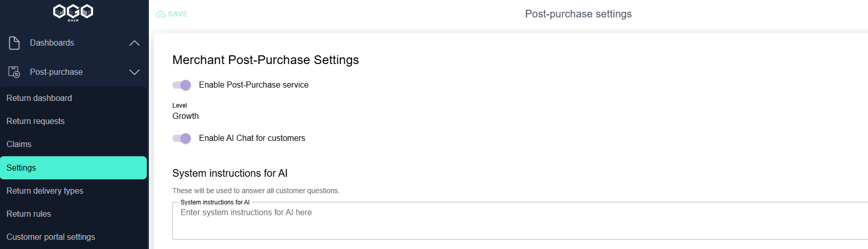Toggle Enable Post-Purchase service switch
Viewport: 868px width, 249px height.
point(182,85)
